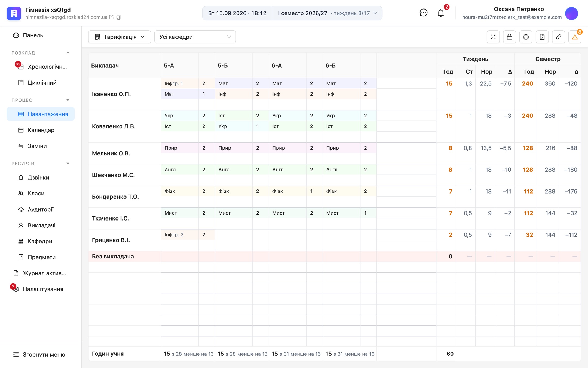Copy share link icon

pos(558,37)
